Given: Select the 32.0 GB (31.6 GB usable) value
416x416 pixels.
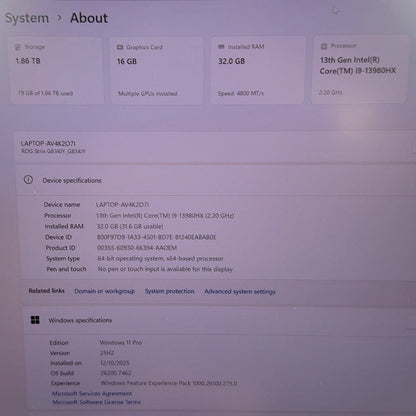Looking at the screenshot, I should (x=130, y=226).
